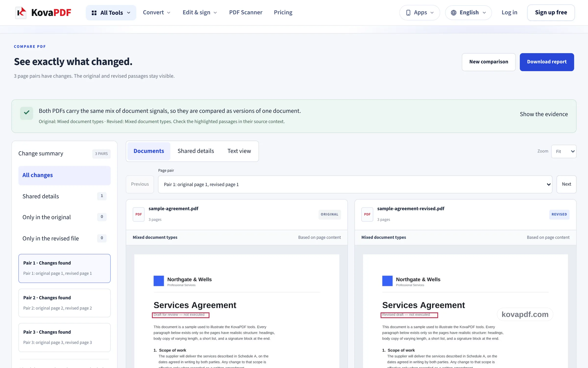This screenshot has width=588, height=368.
Task: Switch to the Documents tab
Action: [x=149, y=151]
